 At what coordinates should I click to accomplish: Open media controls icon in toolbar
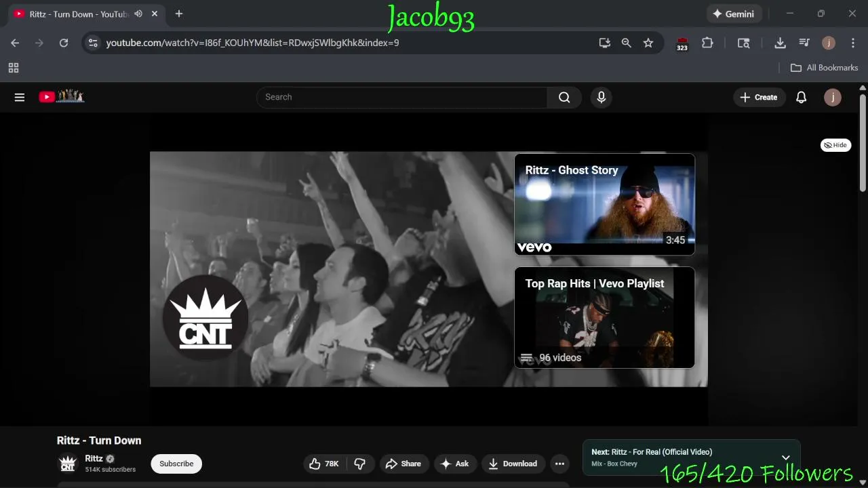coord(804,43)
